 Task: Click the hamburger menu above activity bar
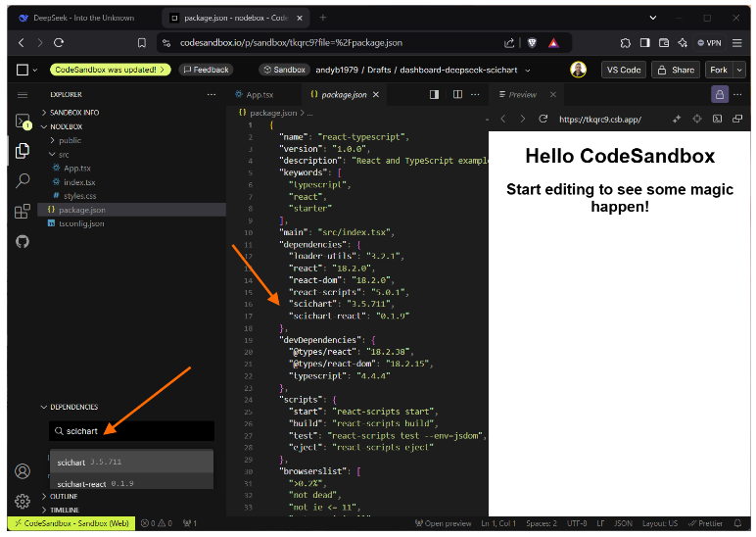[23, 95]
